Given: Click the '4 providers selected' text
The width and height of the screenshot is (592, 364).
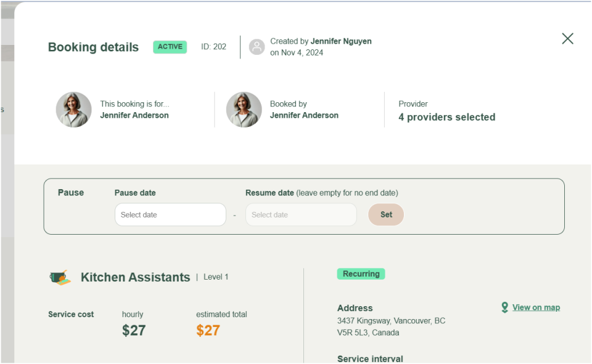Looking at the screenshot, I should coord(446,117).
